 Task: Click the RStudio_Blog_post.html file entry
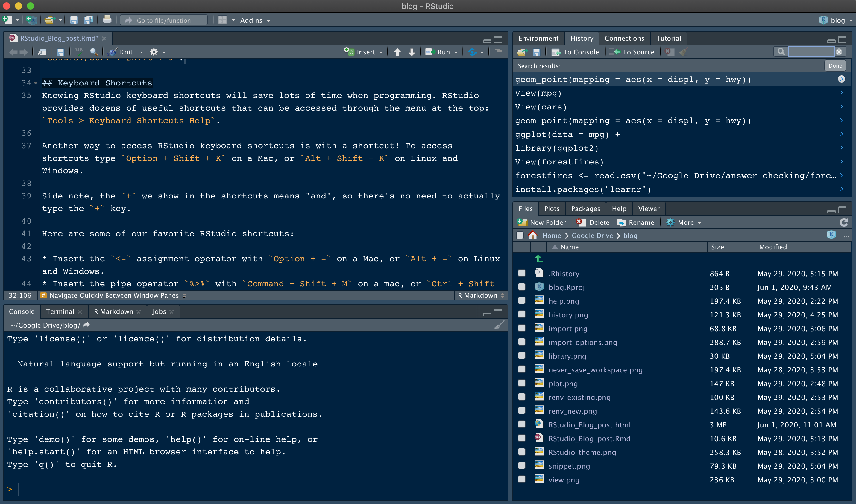(589, 424)
